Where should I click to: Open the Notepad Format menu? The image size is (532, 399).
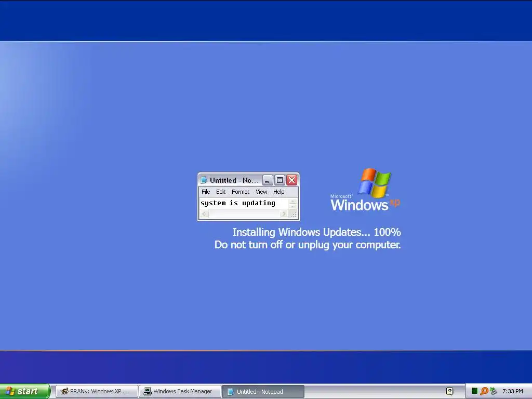[x=241, y=192]
